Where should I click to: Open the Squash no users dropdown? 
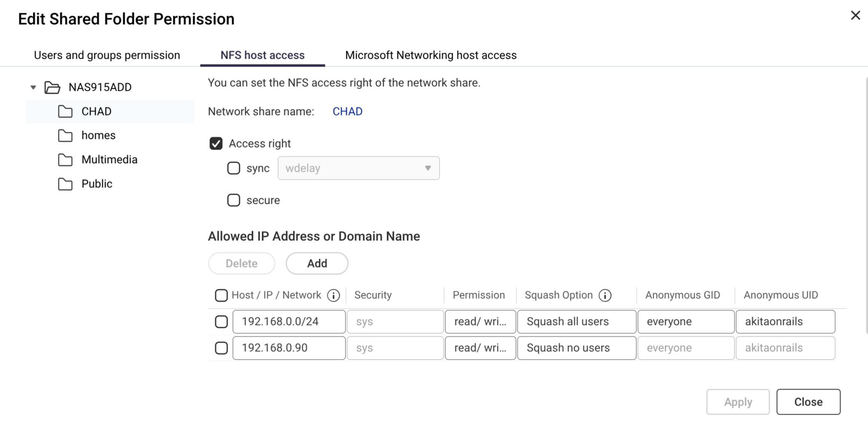(577, 348)
